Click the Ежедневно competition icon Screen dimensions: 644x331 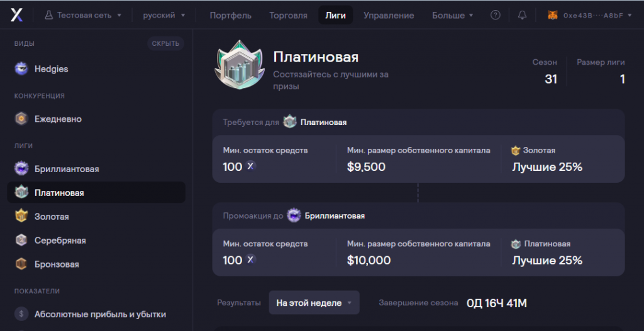(x=22, y=119)
